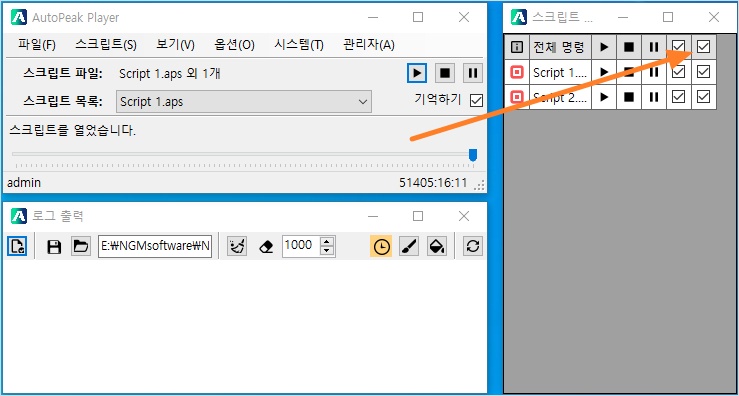The height and width of the screenshot is (396, 739).
Task: Click the status message 스크립트를 열었습니다.
Action: (x=73, y=131)
